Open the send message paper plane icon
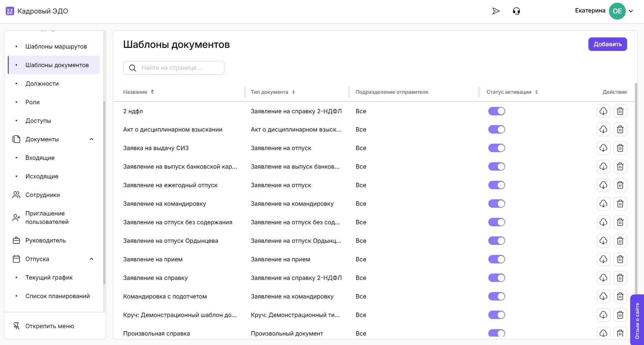 [496, 11]
